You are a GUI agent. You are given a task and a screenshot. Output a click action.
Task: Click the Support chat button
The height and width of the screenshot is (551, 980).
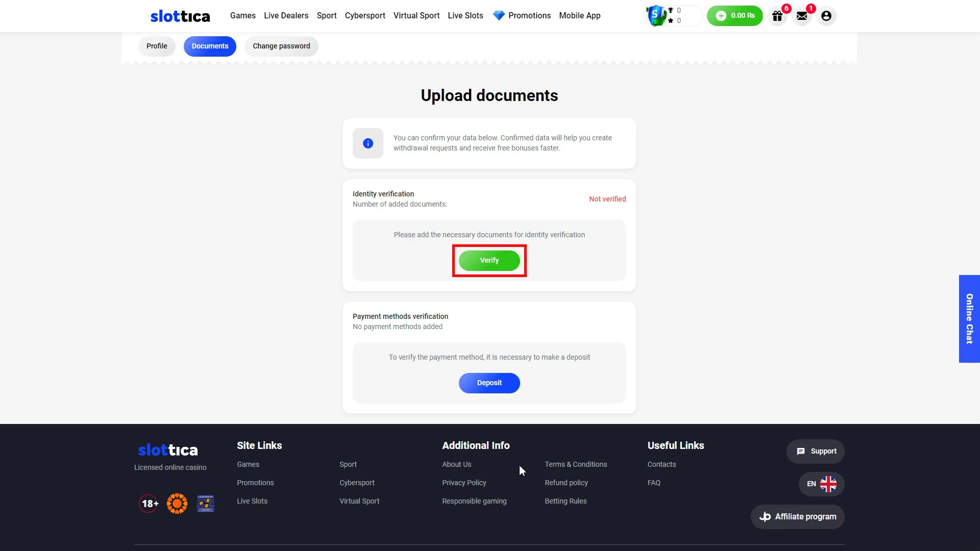pyautogui.click(x=817, y=452)
